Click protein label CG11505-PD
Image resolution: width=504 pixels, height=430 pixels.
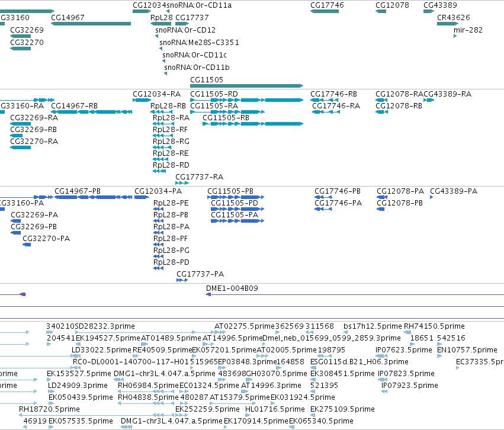235,203
